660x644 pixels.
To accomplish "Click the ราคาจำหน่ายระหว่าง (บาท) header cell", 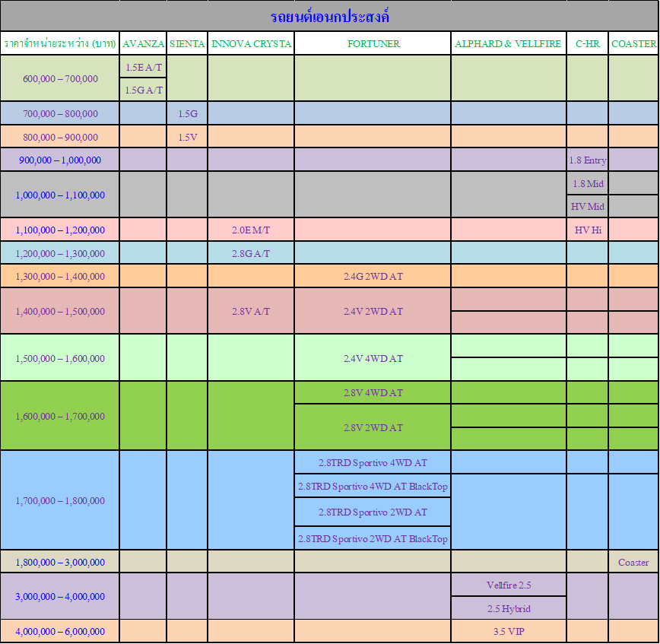I will coord(60,43).
